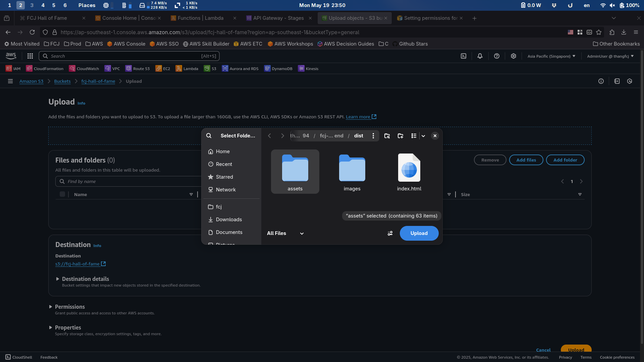The height and width of the screenshot is (362, 644).
Task: Open the Kinesis shortcut
Action: pyautogui.click(x=308, y=69)
